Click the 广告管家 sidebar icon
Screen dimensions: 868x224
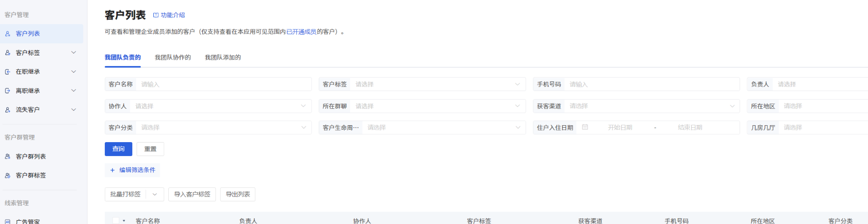tap(8, 222)
